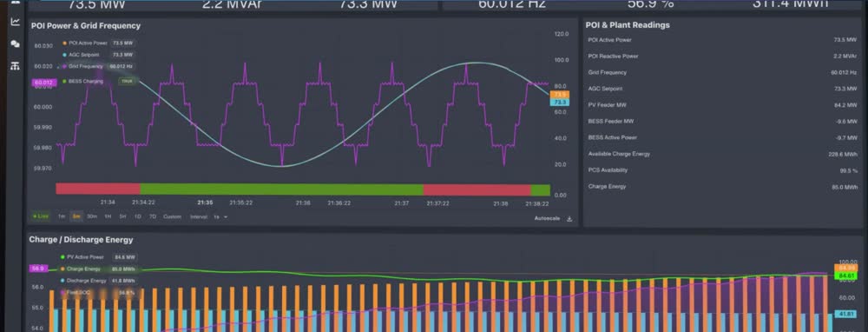Select the PV Feeder MW reading row
This screenshot has height=332, width=868.
click(722, 105)
